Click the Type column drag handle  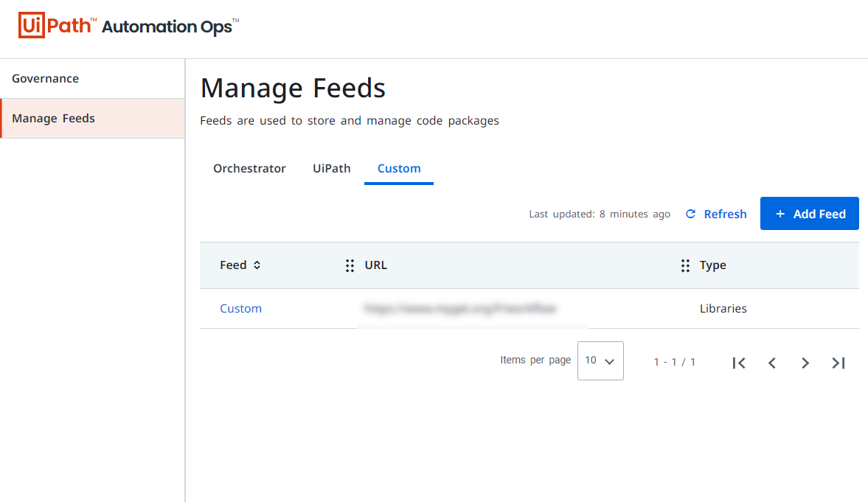pos(685,265)
